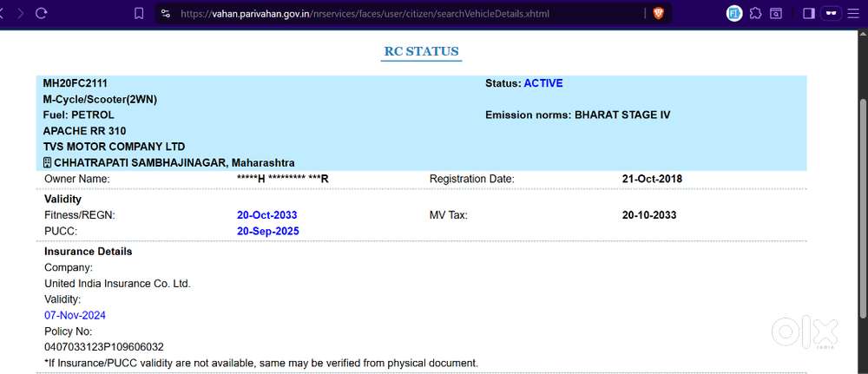Click the RC STATUS heading
The height and width of the screenshot is (374, 868).
pos(421,51)
